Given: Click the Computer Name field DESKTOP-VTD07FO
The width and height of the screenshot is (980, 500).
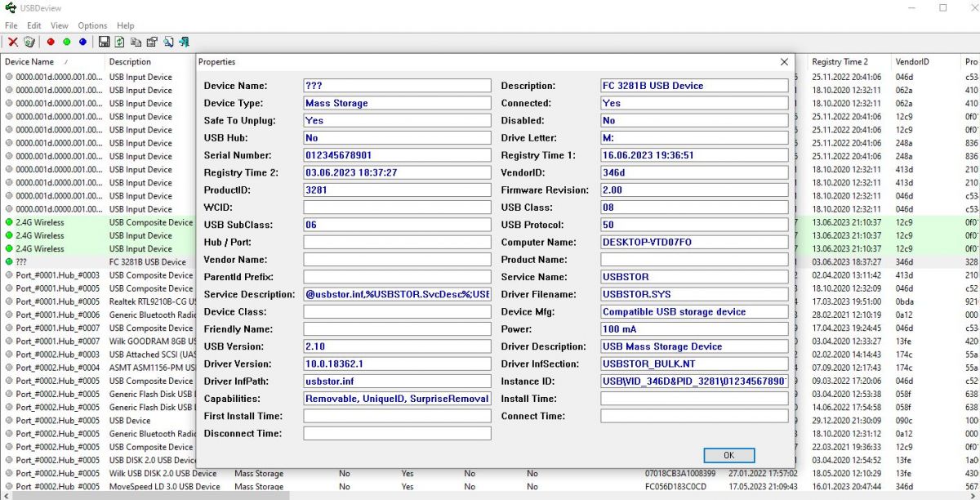Looking at the screenshot, I should (694, 243).
